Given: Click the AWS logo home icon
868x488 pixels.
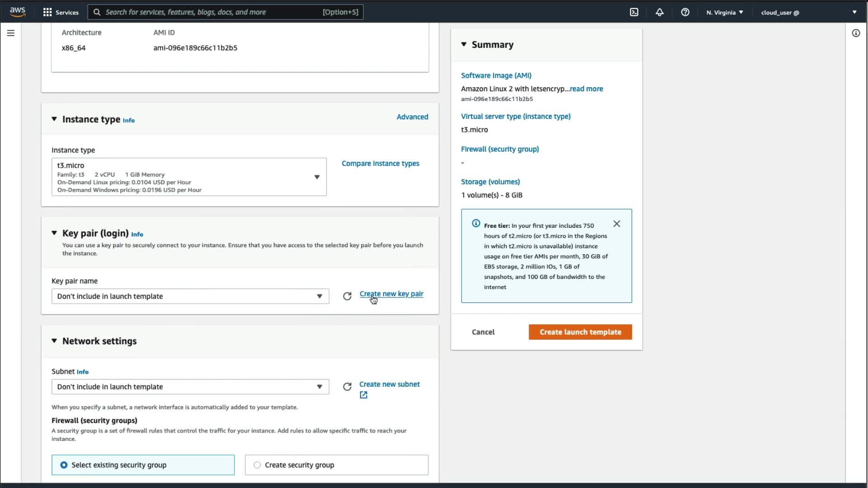Looking at the screenshot, I should [x=18, y=12].
